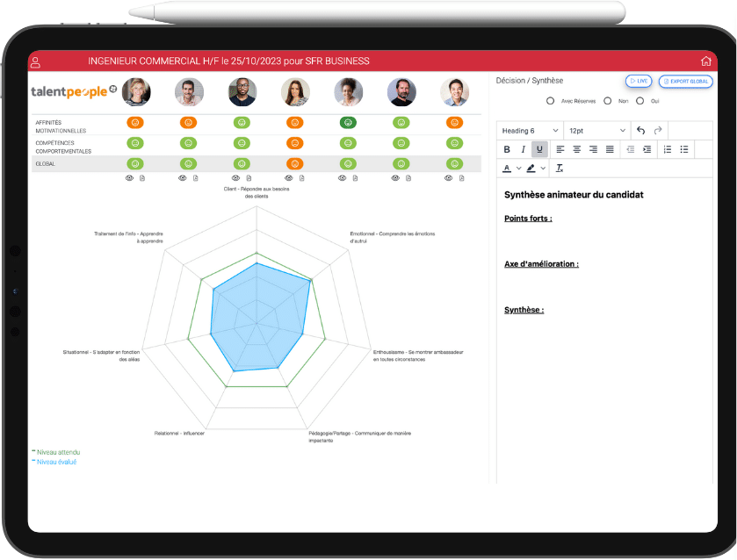
Task: Toggle the fifth candidate's eye view icon
Action: 343,178
